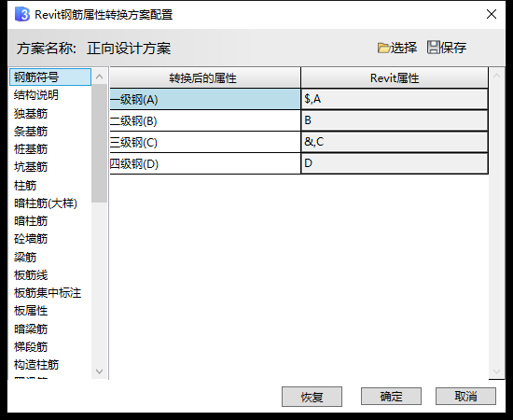This screenshot has height=420, width=513.
Task: Click the 恢复 button
Action: pyautogui.click(x=312, y=397)
